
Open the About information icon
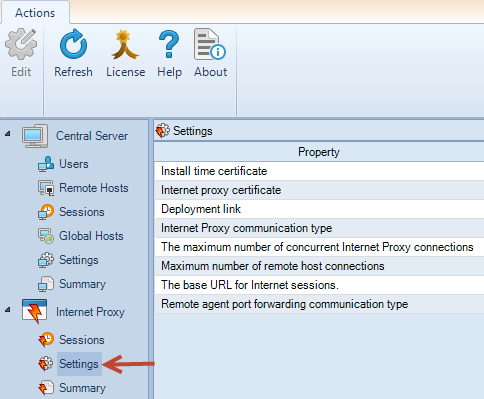click(210, 44)
